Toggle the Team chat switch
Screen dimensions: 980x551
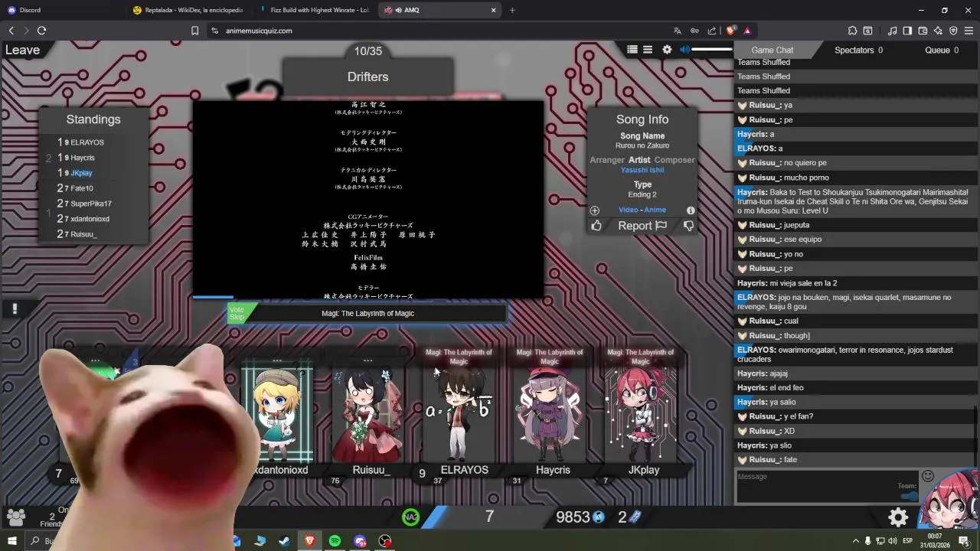click(909, 495)
